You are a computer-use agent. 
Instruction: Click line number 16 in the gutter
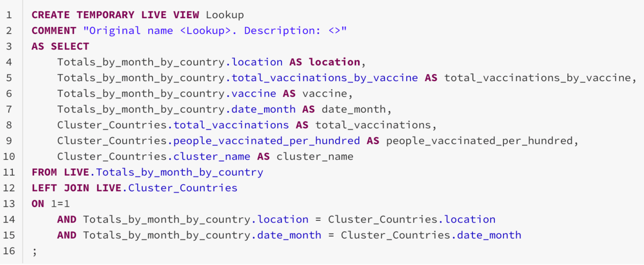(x=9, y=251)
